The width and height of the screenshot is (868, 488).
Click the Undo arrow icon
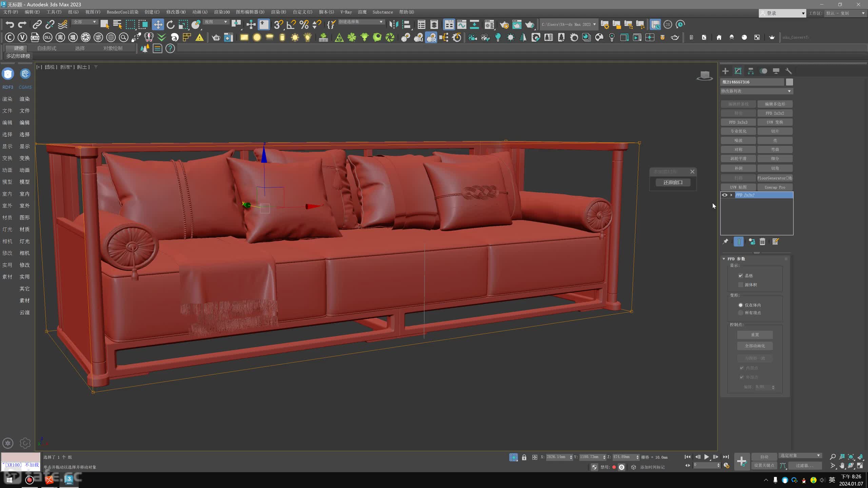click(9, 24)
